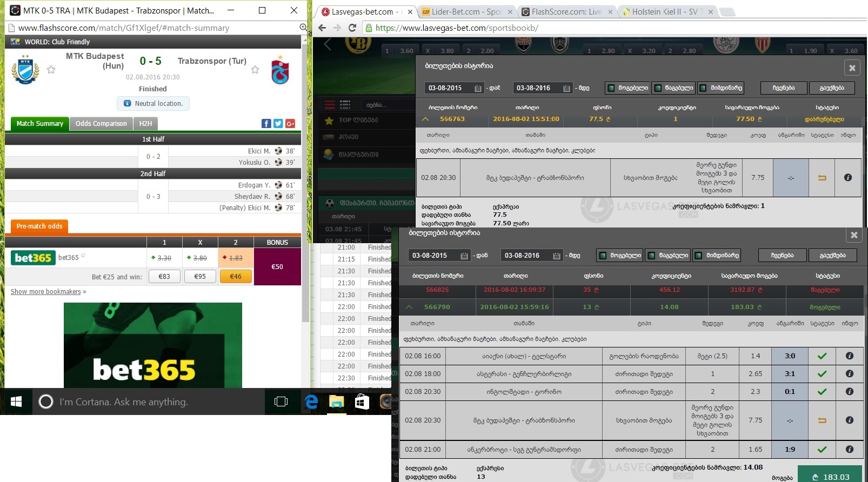
Task: Select the Pre-match odds tab
Action: (39, 226)
